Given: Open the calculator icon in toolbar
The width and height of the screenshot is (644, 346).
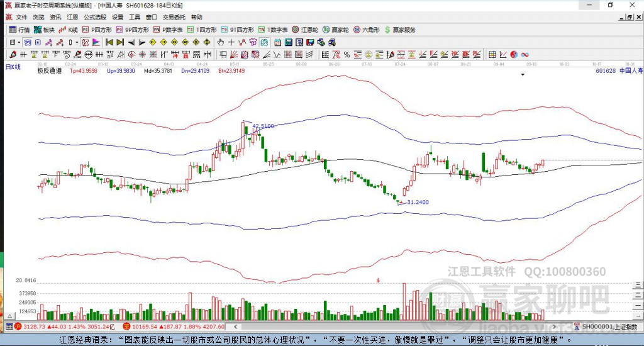Looking at the screenshot, I should 288,42.
